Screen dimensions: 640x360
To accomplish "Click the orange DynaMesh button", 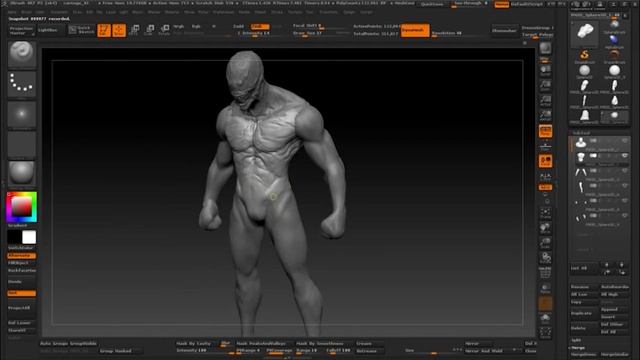I will point(415,30).
